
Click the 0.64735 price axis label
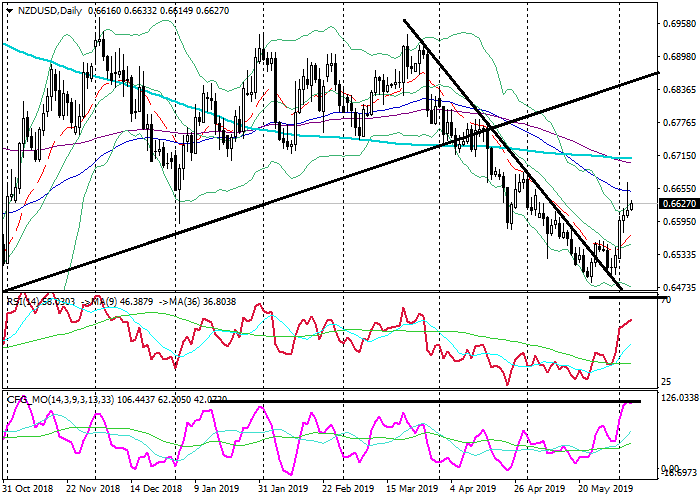pos(679,287)
